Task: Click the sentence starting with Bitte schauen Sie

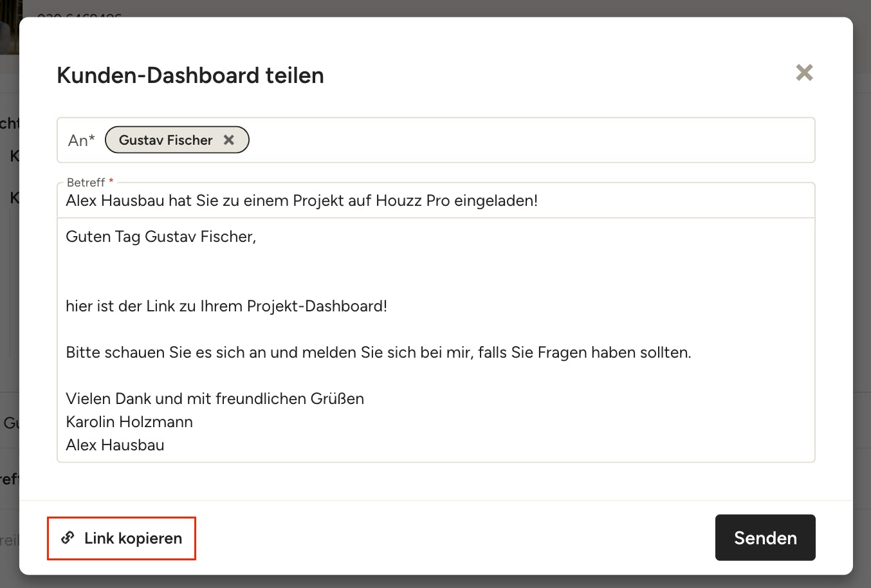Action: click(378, 353)
